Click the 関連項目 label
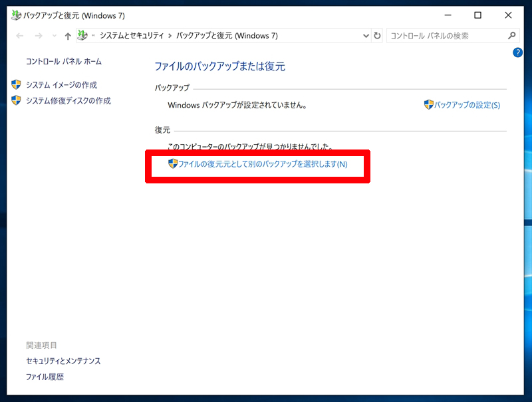Viewport: 532px width, 402px height. (x=41, y=346)
